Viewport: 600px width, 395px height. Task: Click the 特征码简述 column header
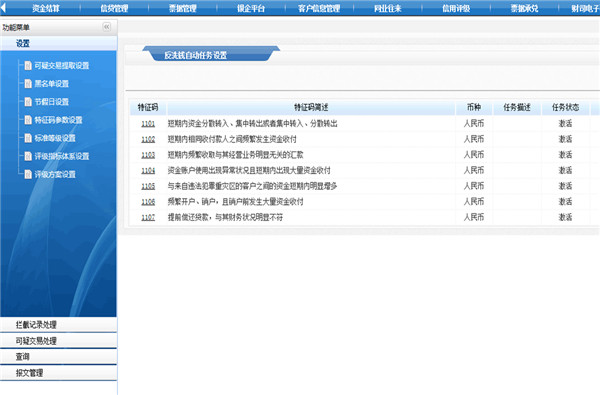311,108
